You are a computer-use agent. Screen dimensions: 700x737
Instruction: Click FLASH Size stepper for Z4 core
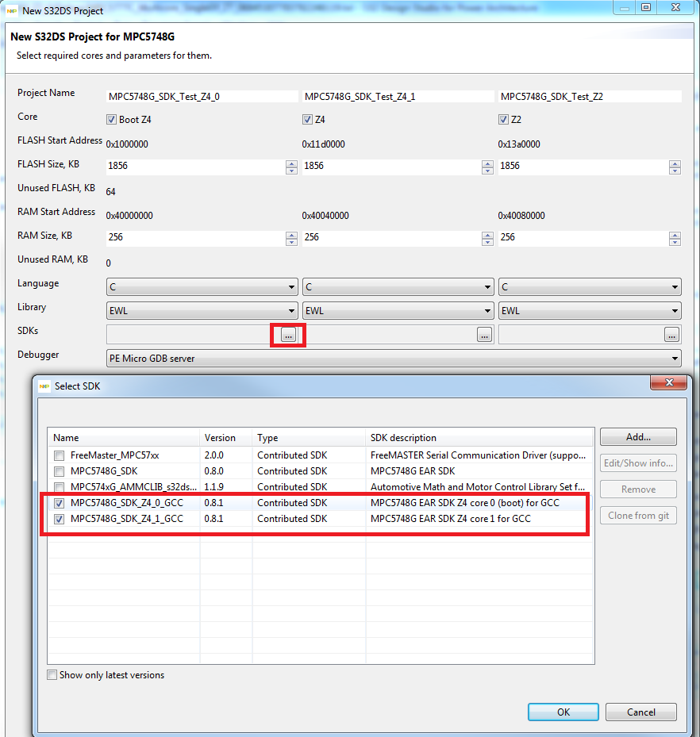coord(487,167)
